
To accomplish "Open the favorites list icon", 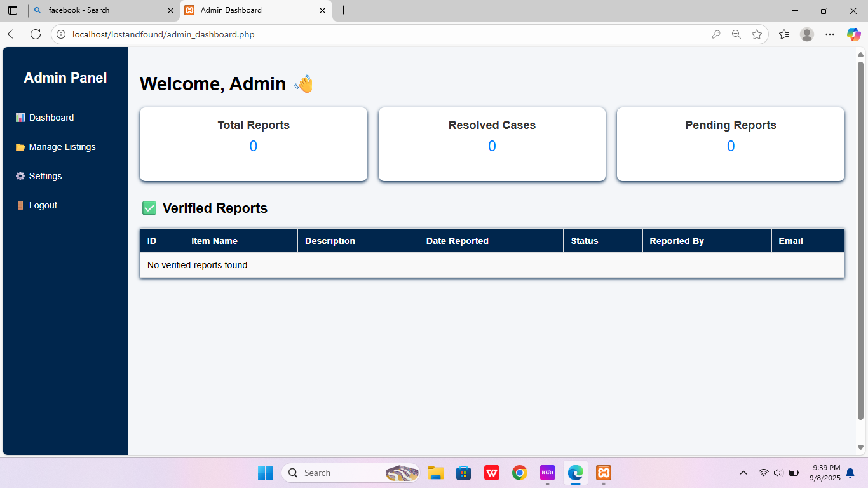I will click(784, 34).
